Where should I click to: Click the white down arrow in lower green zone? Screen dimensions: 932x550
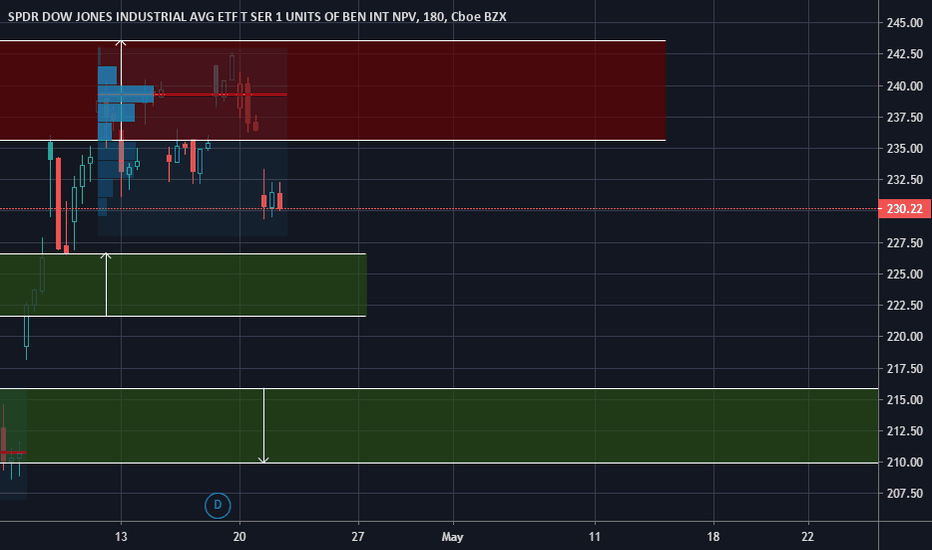tap(264, 426)
